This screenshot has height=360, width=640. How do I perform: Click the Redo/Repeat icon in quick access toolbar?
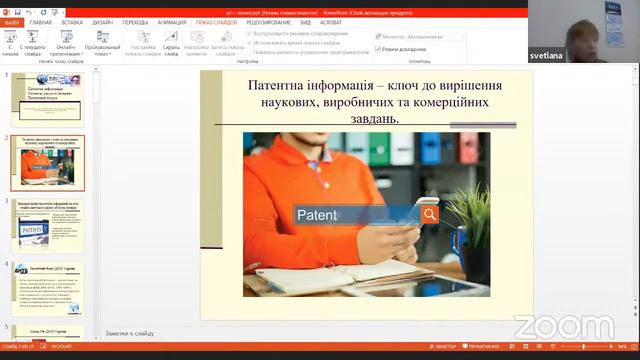(x=43, y=13)
